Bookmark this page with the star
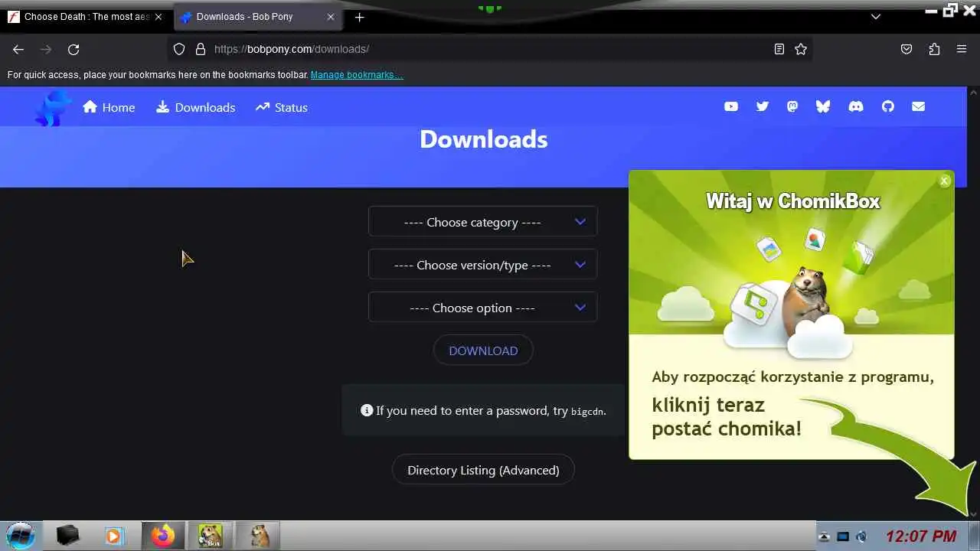The width and height of the screenshot is (980, 551). 801,49
